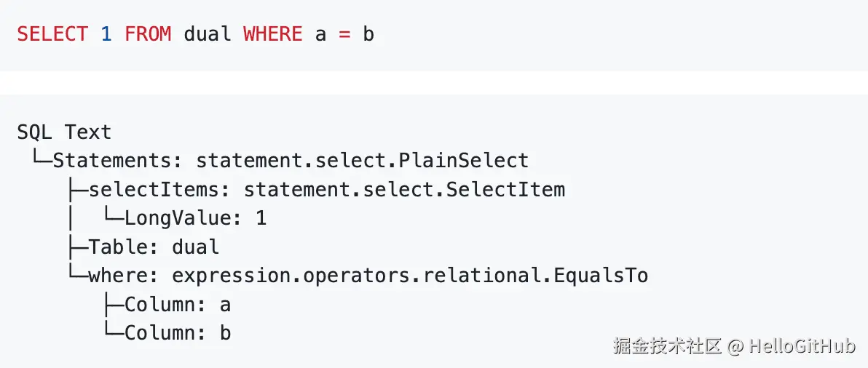Viewport: 868px width, 368px height.
Task: Click the HelloGitHub watermark text
Action: (802, 346)
